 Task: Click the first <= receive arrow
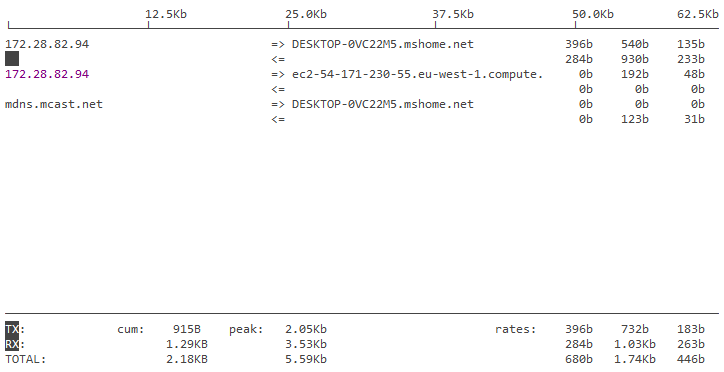point(278,59)
